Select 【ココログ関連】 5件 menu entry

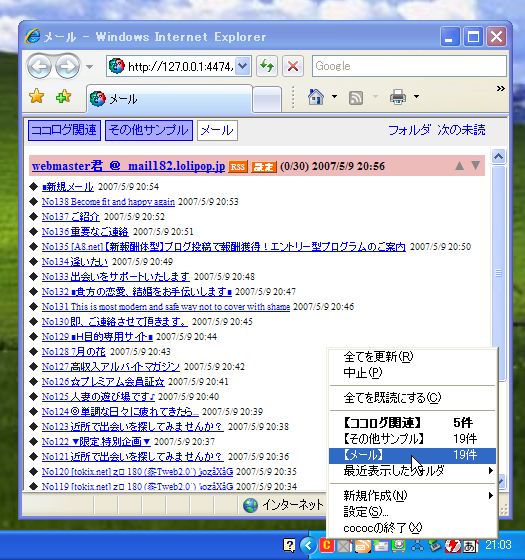(412, 423)
